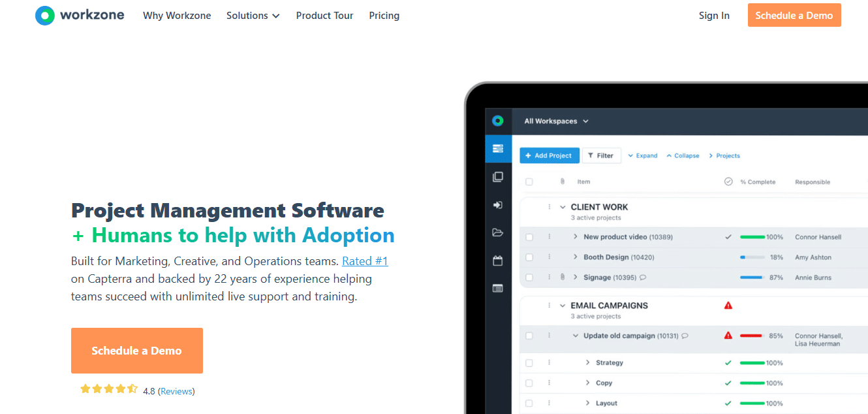
Task: Click the Filter button
Action: 601,155
